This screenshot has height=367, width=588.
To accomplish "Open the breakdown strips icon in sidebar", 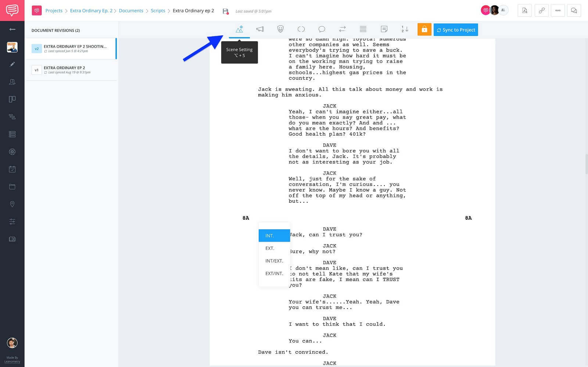I will pyautogui.click(x=12, y=117).
